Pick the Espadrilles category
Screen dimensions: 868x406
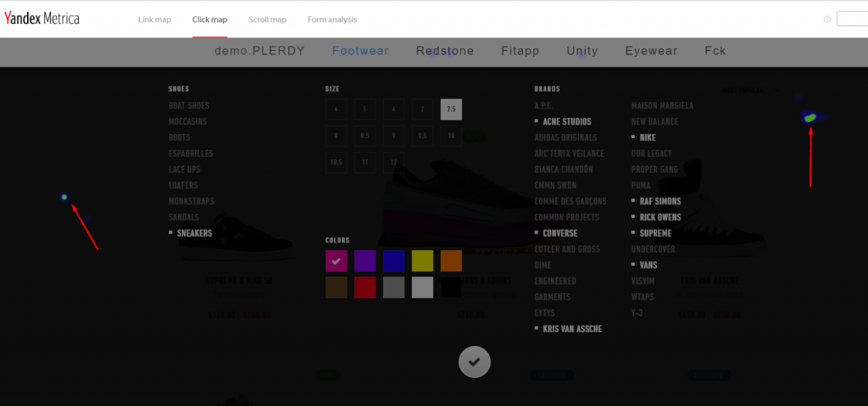191,153
